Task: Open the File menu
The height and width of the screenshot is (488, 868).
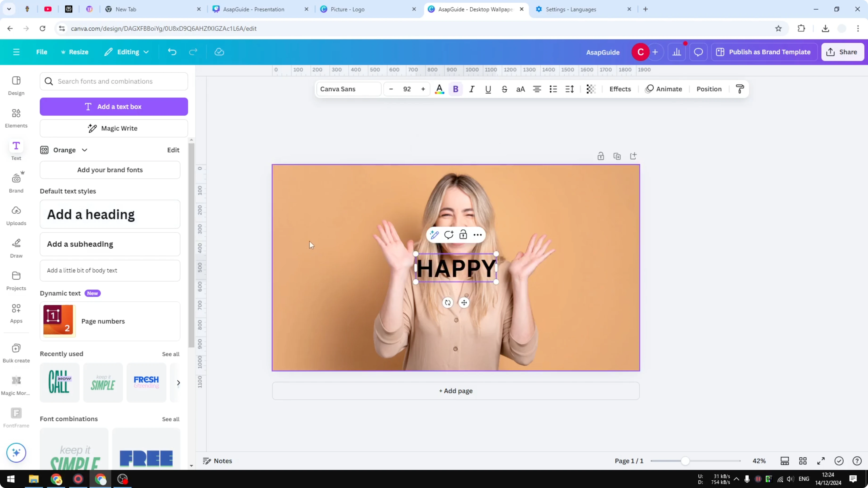Action: pos(42,52)
